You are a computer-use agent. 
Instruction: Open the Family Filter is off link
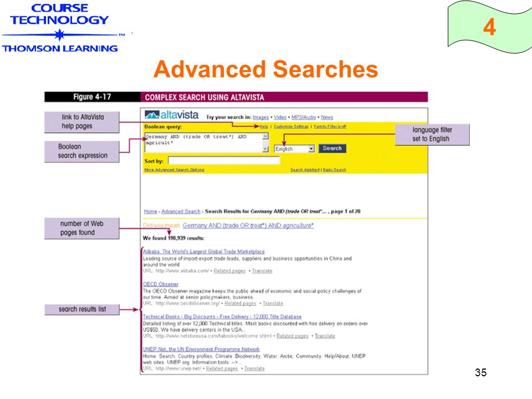(330, 126)
